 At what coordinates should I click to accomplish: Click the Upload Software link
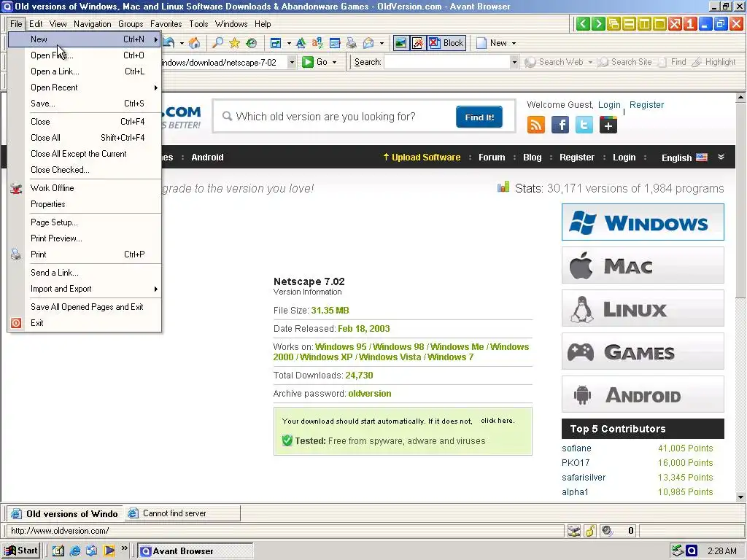point(422,157)
